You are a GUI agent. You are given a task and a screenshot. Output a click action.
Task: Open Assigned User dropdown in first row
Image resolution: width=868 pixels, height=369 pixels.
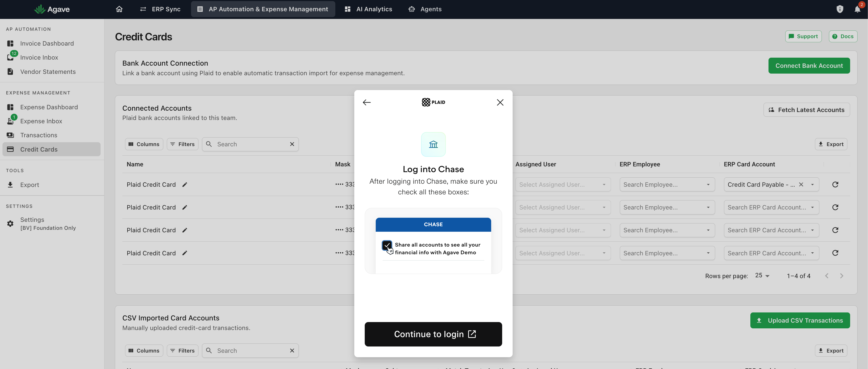563,185
